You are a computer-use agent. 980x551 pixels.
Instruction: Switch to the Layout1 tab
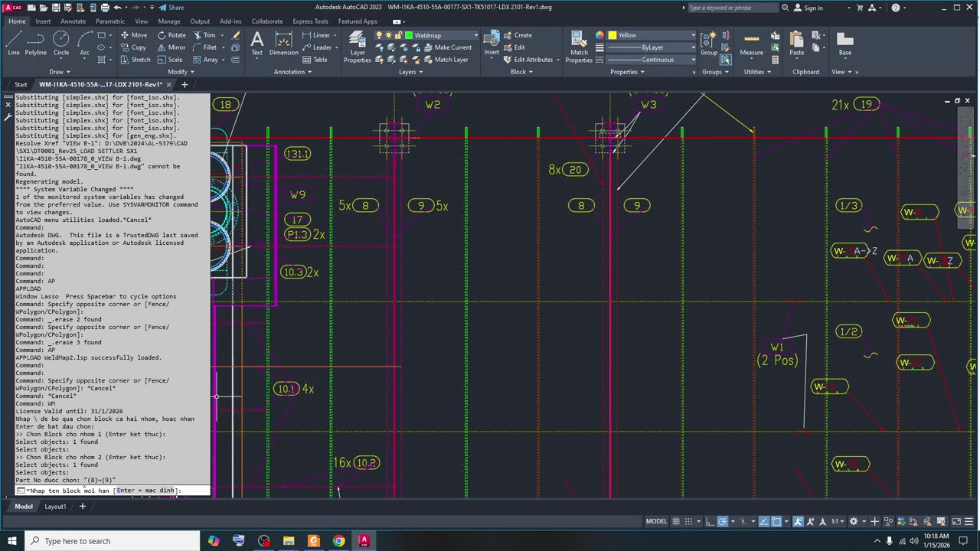(55, 507)
